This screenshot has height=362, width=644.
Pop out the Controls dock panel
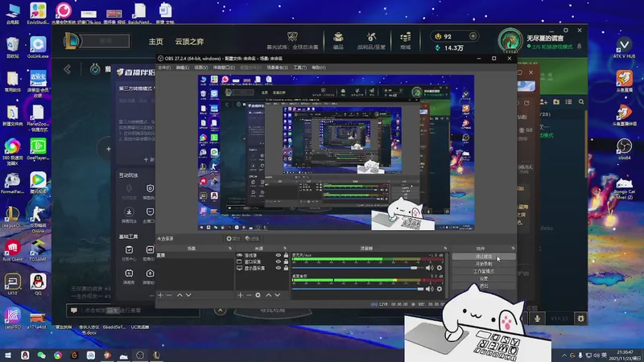(x=513, y=249)
